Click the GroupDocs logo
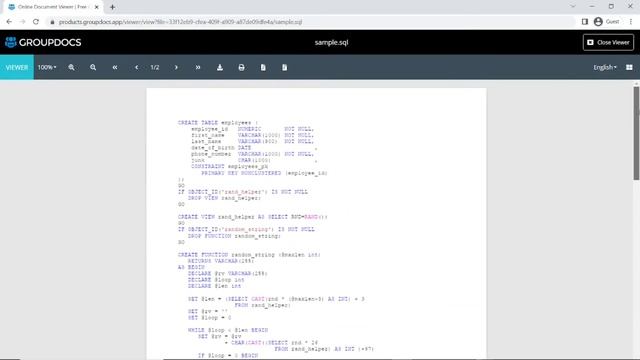 [43, 42]
